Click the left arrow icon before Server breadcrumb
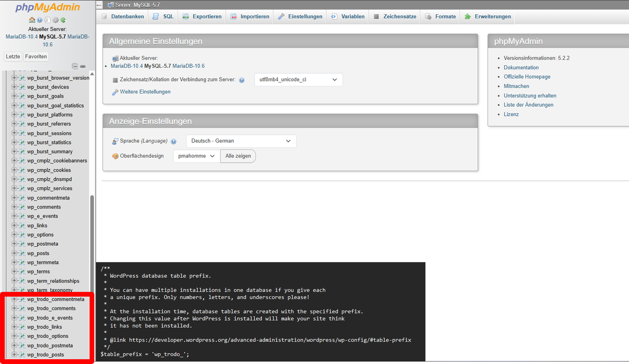This screenshot has height=364, width=629. pos(99,5)
